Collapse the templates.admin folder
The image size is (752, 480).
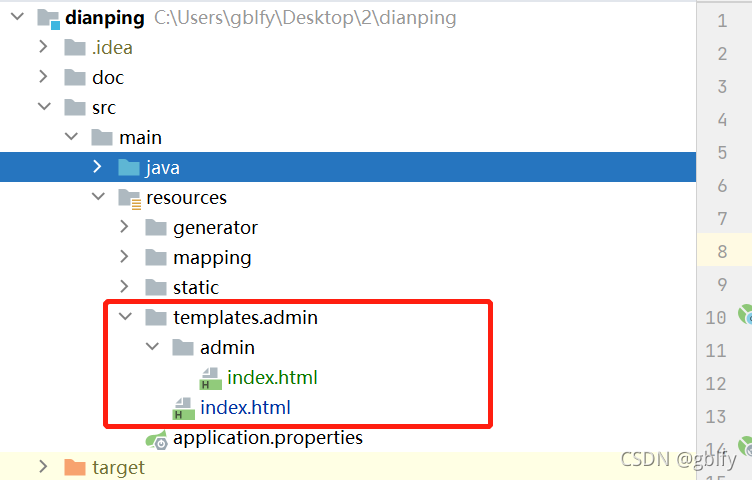click(125, 316)
